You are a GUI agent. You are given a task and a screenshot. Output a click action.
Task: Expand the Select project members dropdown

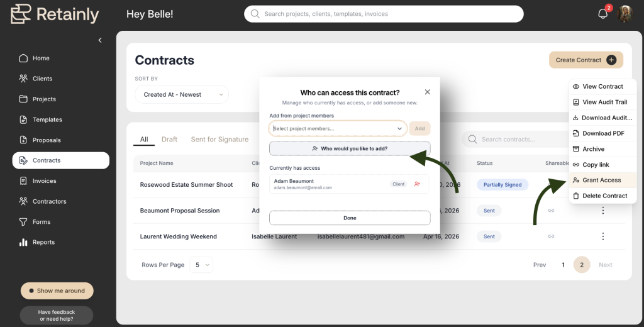(338, 128)
